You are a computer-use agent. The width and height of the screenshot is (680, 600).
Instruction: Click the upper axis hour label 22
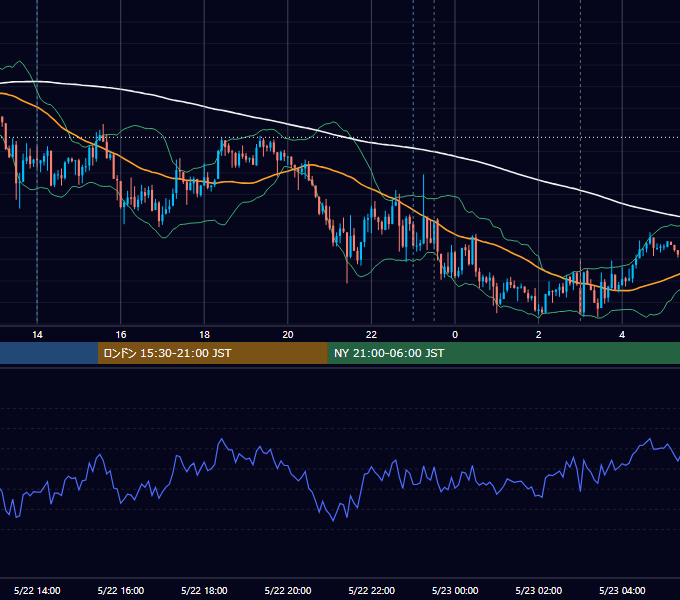371,335
